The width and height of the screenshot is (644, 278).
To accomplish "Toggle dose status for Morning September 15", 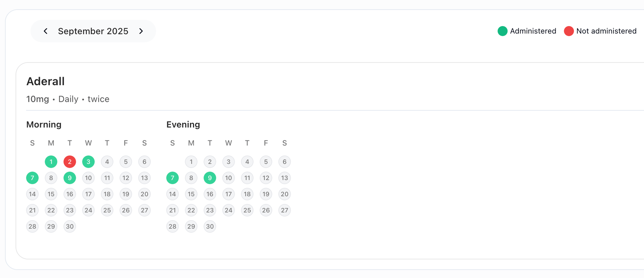I will click(51, 194).
